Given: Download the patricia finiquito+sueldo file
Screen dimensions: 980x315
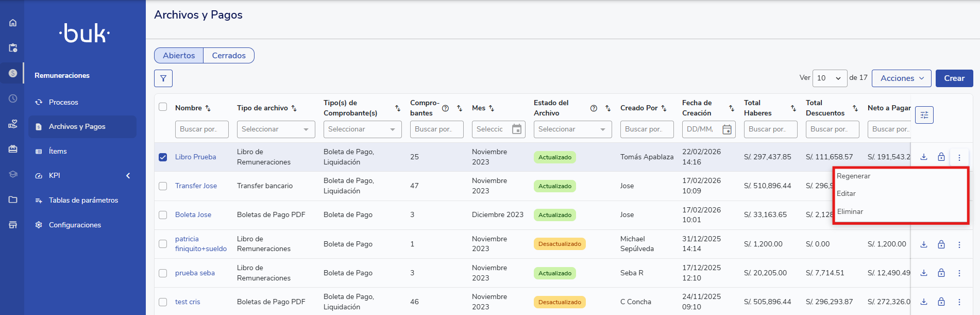Looking at the screenshot, I should 924,244.
